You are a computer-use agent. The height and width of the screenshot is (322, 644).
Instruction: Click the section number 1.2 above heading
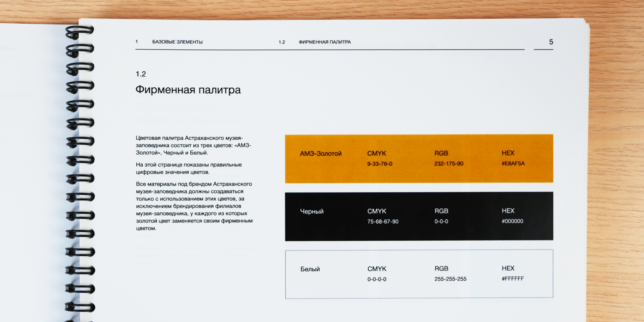click(141, 74)
